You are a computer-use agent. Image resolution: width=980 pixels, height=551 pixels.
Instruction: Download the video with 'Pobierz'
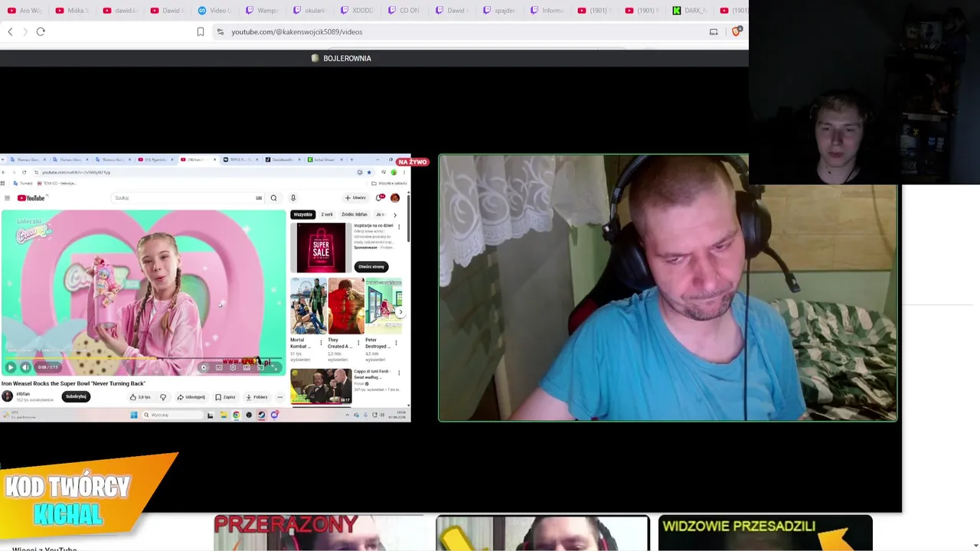tap(256, 397)
